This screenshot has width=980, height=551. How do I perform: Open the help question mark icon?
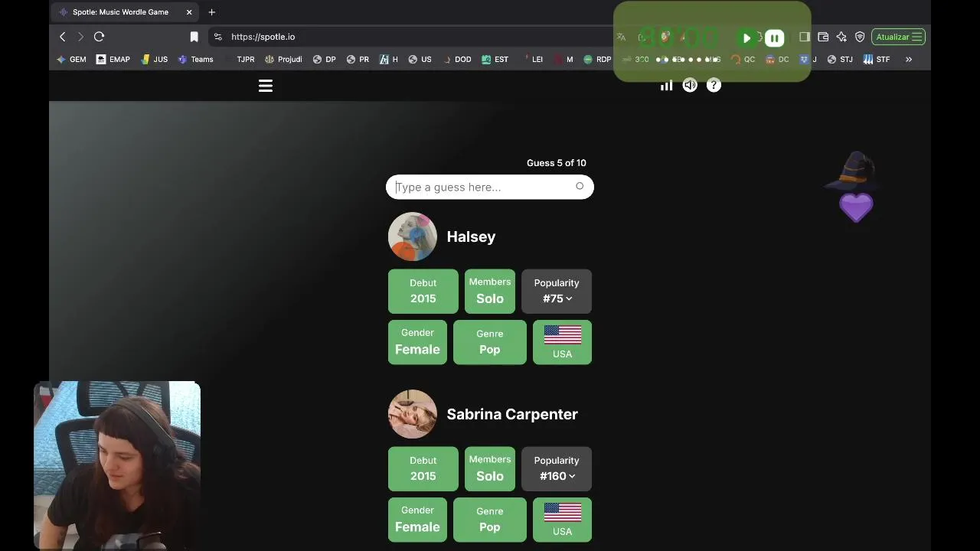tap(714, 86)
